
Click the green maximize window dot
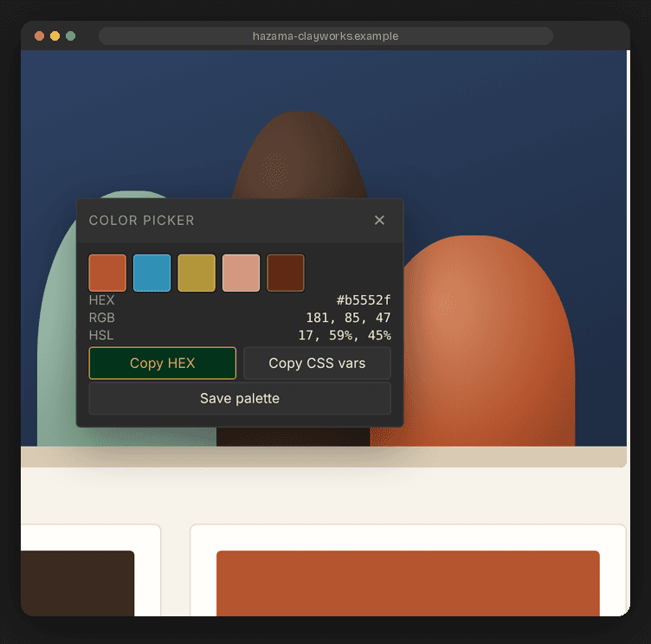[71, 36]
